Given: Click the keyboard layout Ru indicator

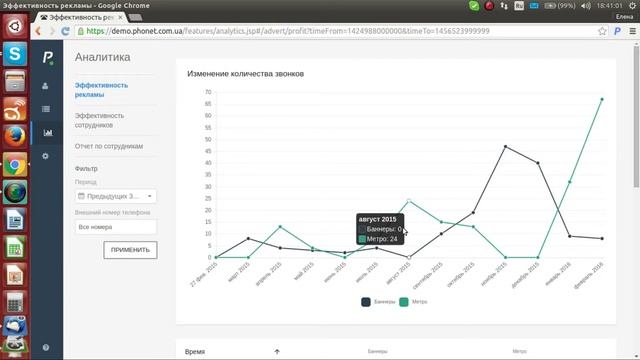Looking at the screenshot, I should pyautogui.click(x=519, y=6).
